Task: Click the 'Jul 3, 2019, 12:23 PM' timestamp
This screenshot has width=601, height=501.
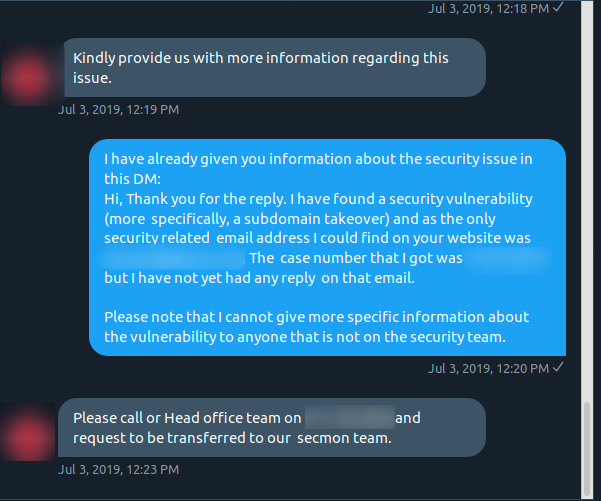Action: [118, 470]
